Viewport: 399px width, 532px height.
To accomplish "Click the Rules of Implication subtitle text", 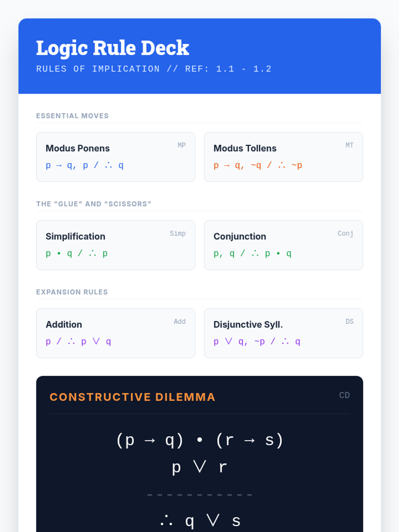I will pyautogui.click(x=154, y=69).
